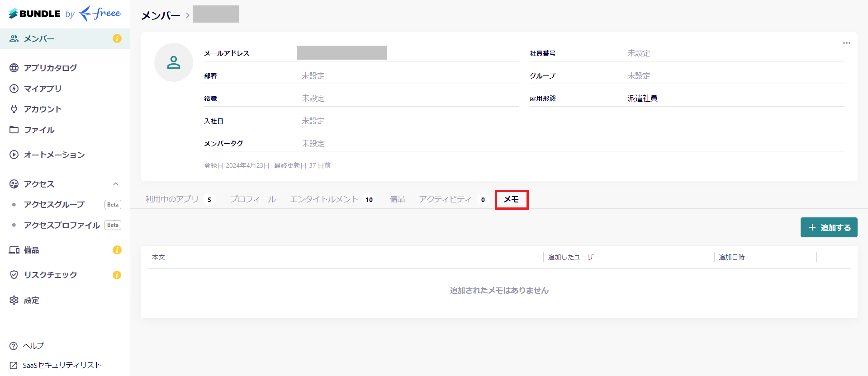Switch to アクティビティ tab

tap(453, 199)
